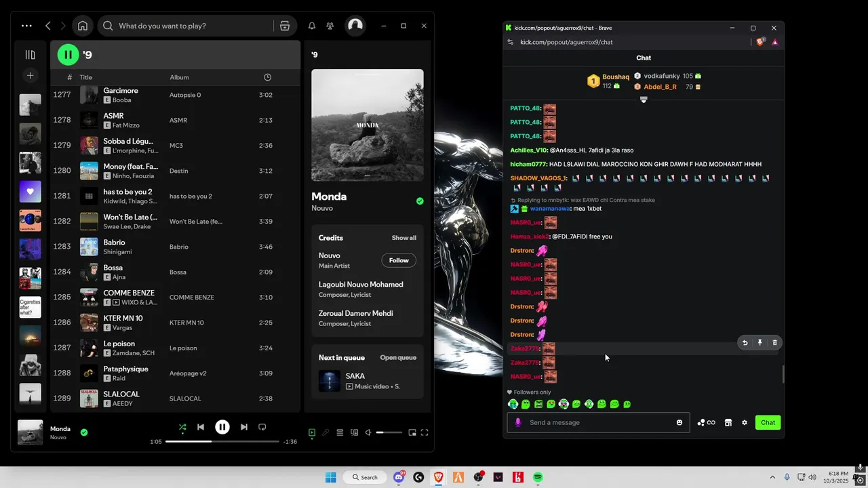This screenshot has height=488, width=868.
Task: Select track 'Garcimore' by Booba
Action: pyautogui.click(x=175, y=95)
